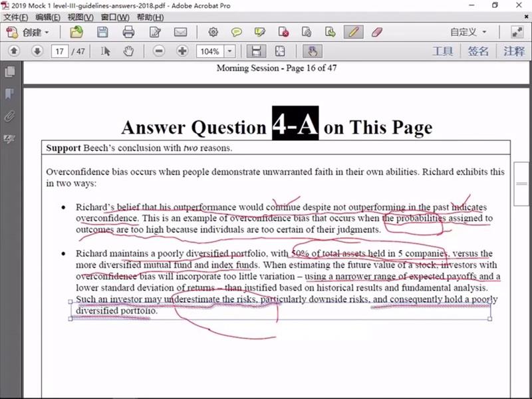Open the 创建 (Create) dropdown
Viewport: 532px width, 399px height.
click(27, 32)
